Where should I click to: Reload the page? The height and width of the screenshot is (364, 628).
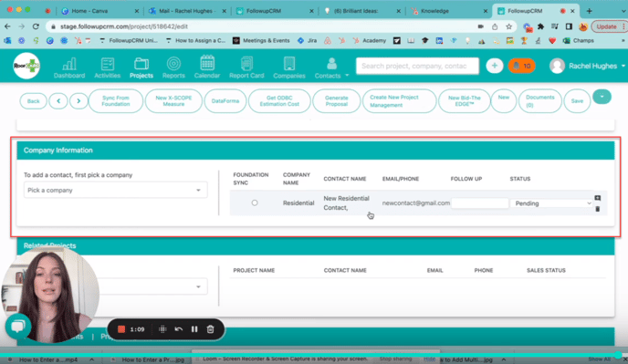pyautogui.click(x=36, y=26)
